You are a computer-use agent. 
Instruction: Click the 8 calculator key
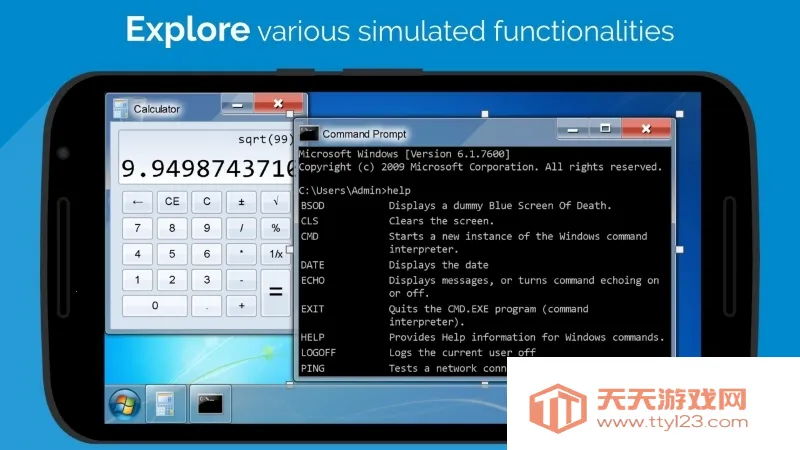pos(172,228)
